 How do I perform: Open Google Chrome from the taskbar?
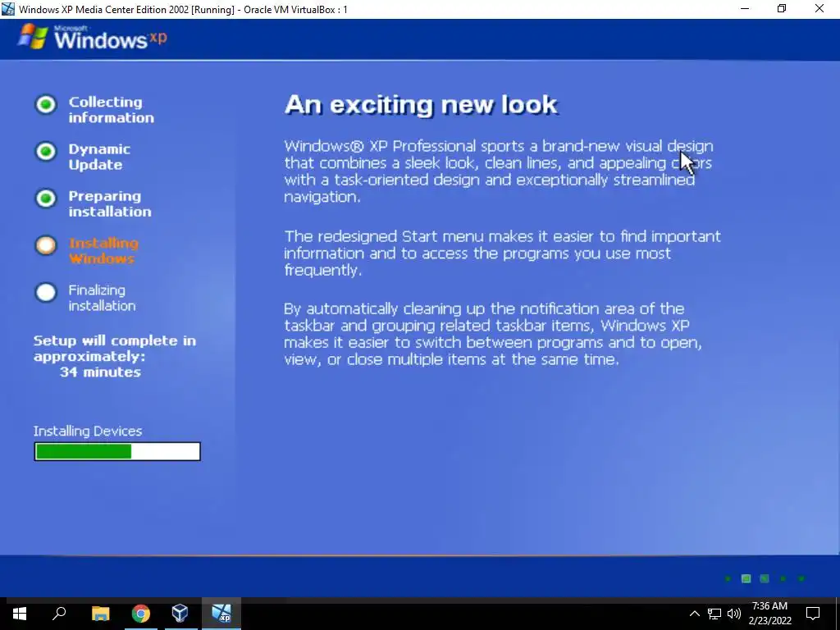(140, 614)
